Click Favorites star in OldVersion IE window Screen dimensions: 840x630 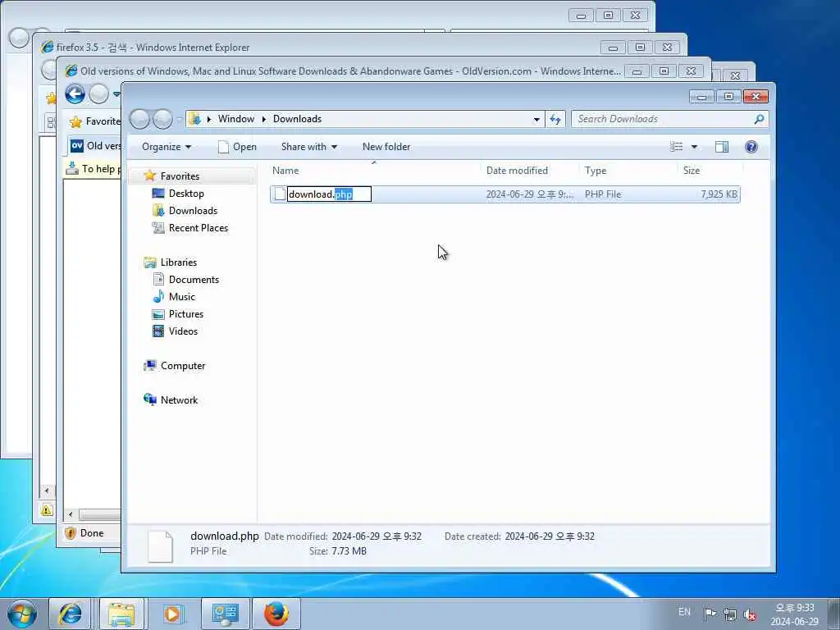coord(75,122)
